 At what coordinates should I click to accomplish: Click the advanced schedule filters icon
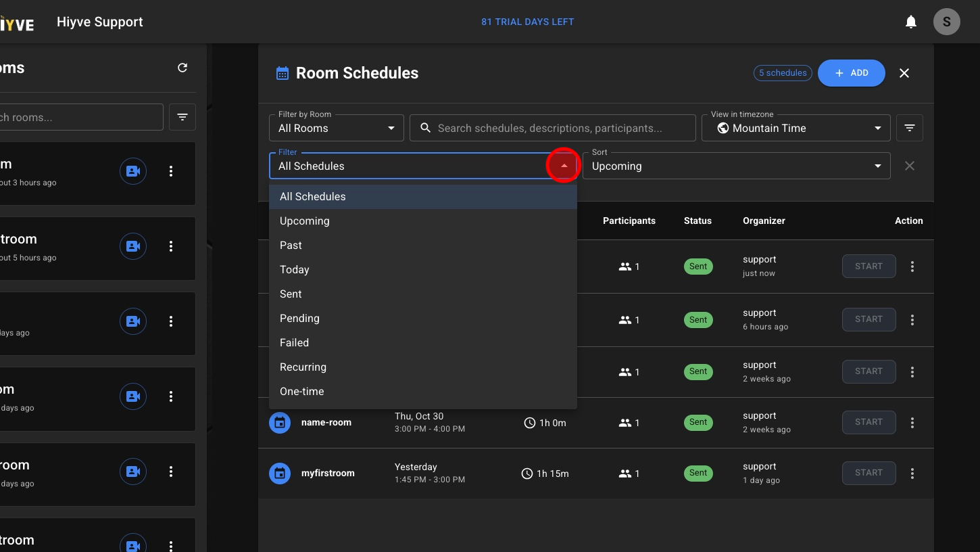coord(910,128)
